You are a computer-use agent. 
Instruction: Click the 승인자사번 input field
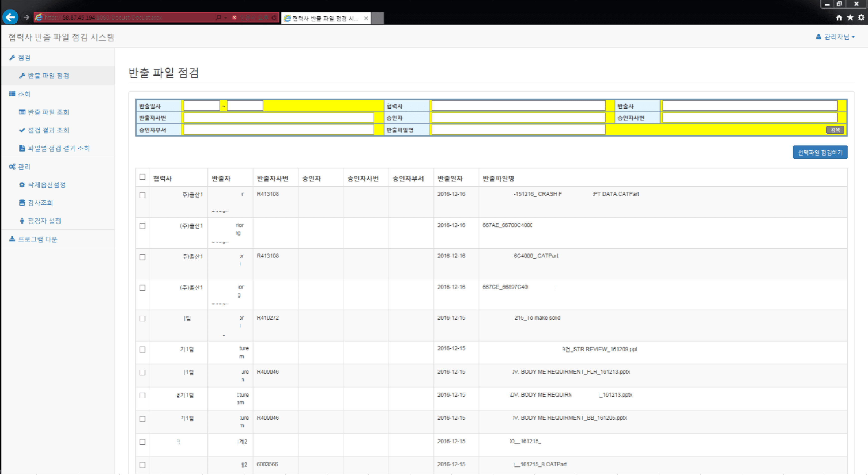[749, 118]
